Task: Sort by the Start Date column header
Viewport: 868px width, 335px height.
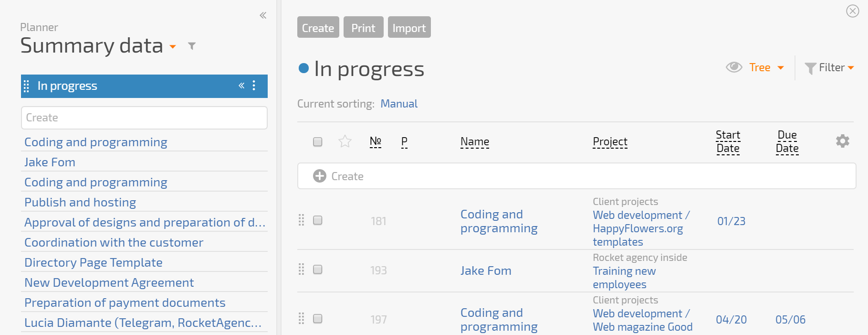Action: (x=728, y=141)
